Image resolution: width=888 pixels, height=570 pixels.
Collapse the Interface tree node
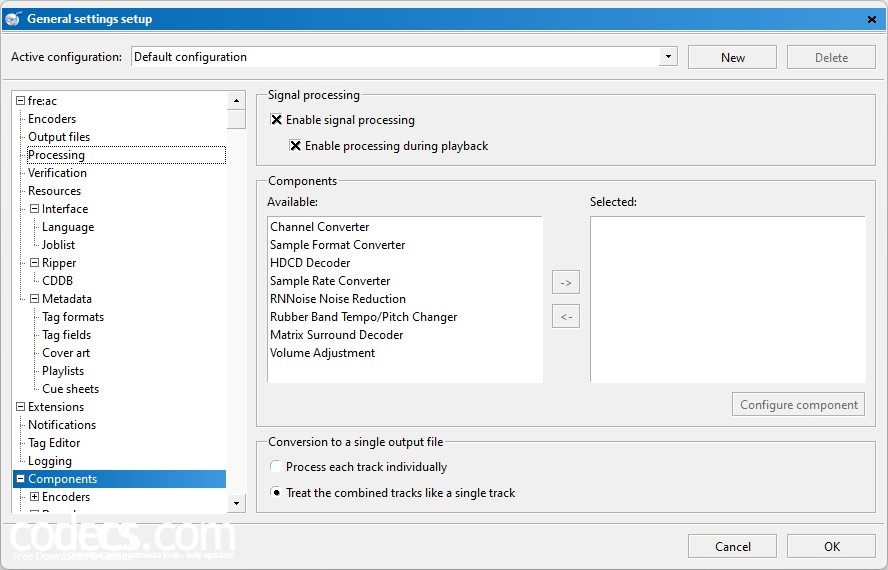point(35,209)
